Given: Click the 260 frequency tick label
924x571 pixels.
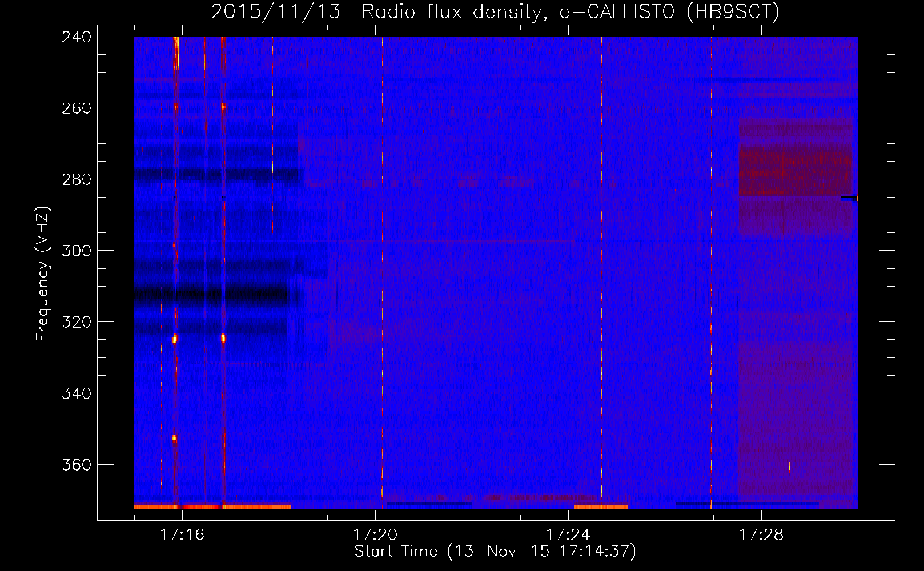Looking at the screenshot, I should pyautogui.click(x=77, y=108).
